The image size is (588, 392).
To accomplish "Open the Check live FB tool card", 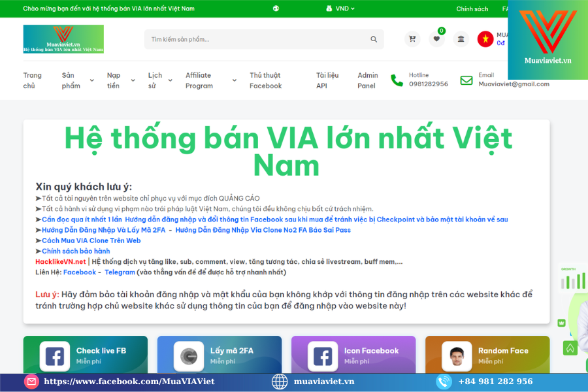I will 86,355.
